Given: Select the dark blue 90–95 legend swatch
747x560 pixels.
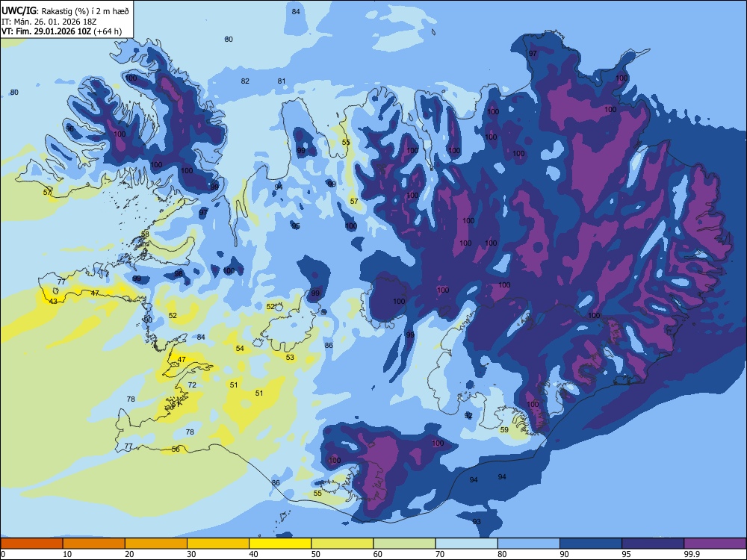Looking at the screenshot, I should coord(591,544).
